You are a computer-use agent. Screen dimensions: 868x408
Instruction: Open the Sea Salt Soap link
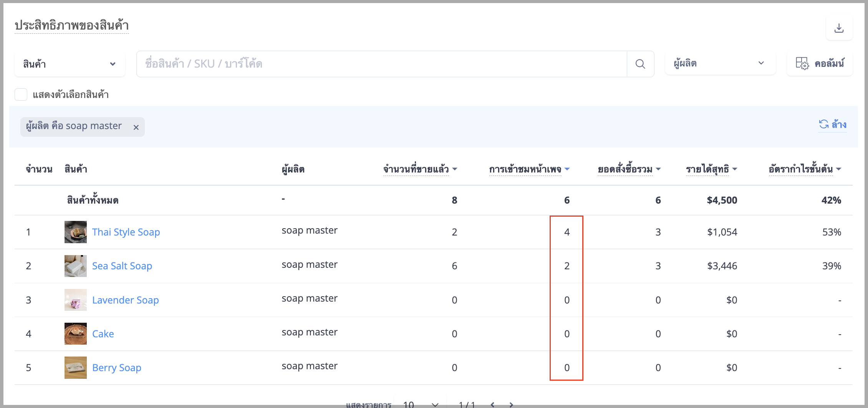122,266
